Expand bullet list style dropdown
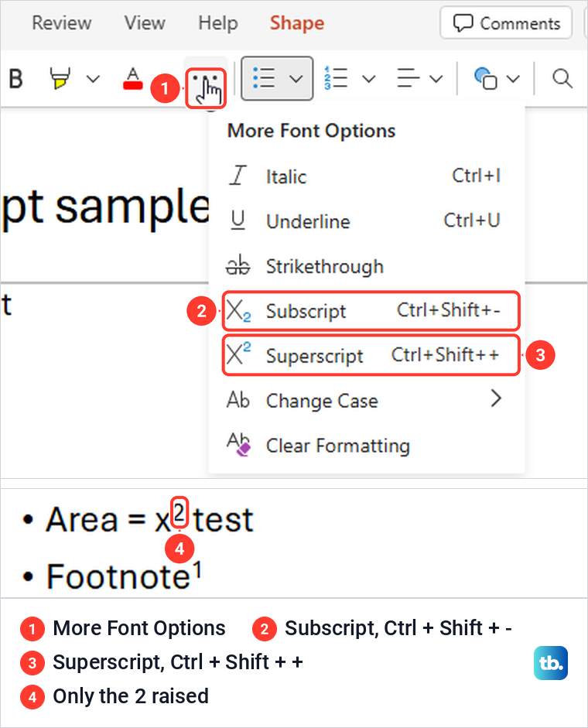Image resolution: width=588 pixels, height=728 pixels. click(296, 78)
